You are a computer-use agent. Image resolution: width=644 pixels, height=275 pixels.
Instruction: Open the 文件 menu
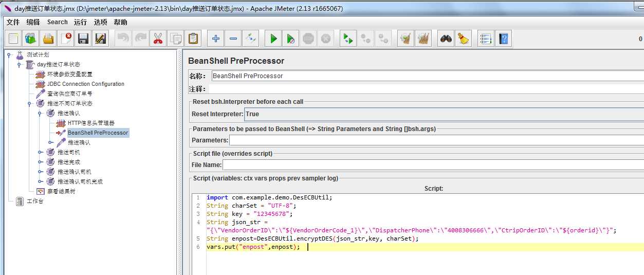(13, 22)
